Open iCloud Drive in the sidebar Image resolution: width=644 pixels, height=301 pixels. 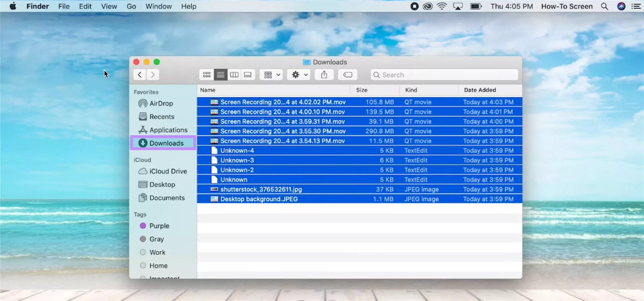click(168, 171)
